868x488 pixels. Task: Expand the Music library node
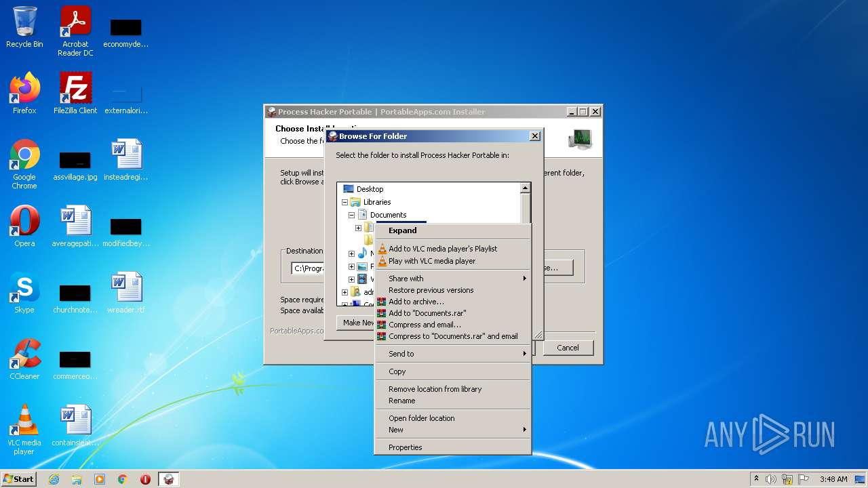click(351, 253)
